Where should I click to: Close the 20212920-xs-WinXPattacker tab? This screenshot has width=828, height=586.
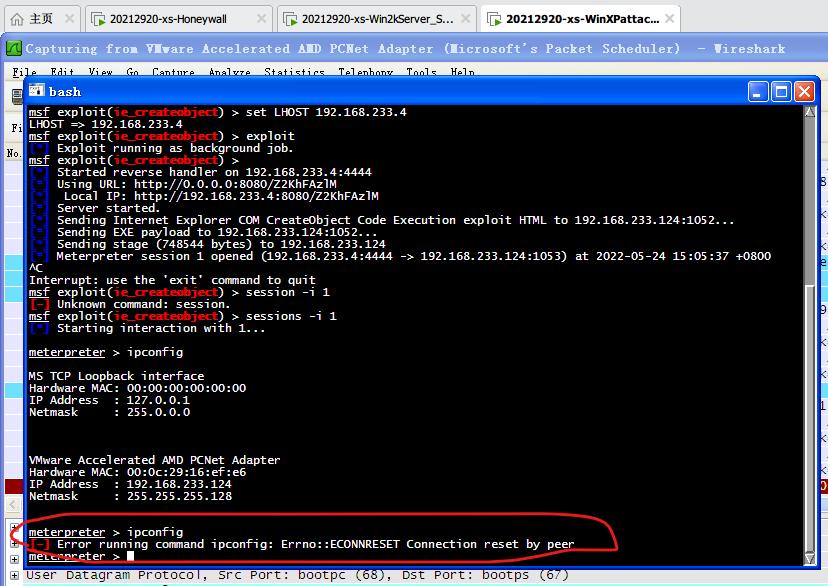[670, 19]
